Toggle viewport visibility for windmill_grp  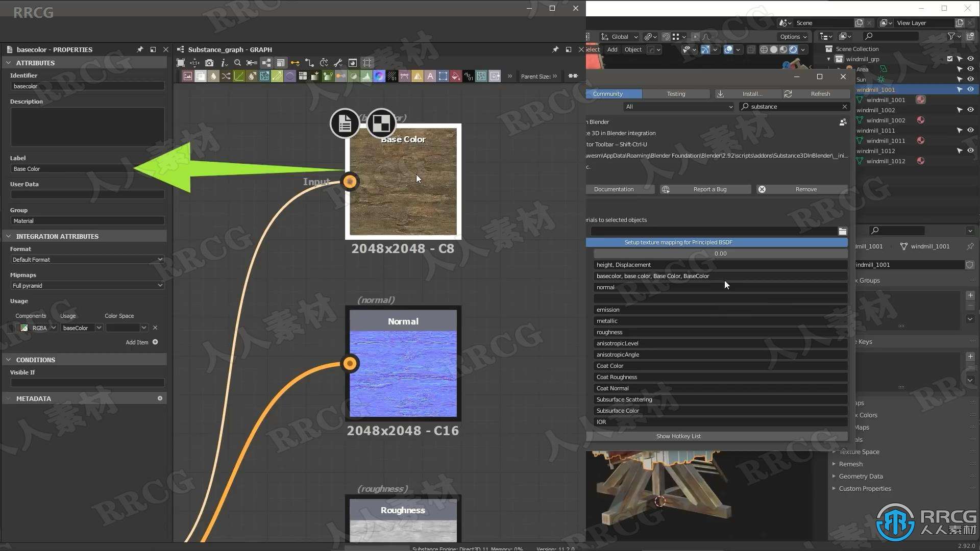pos(970,59)
